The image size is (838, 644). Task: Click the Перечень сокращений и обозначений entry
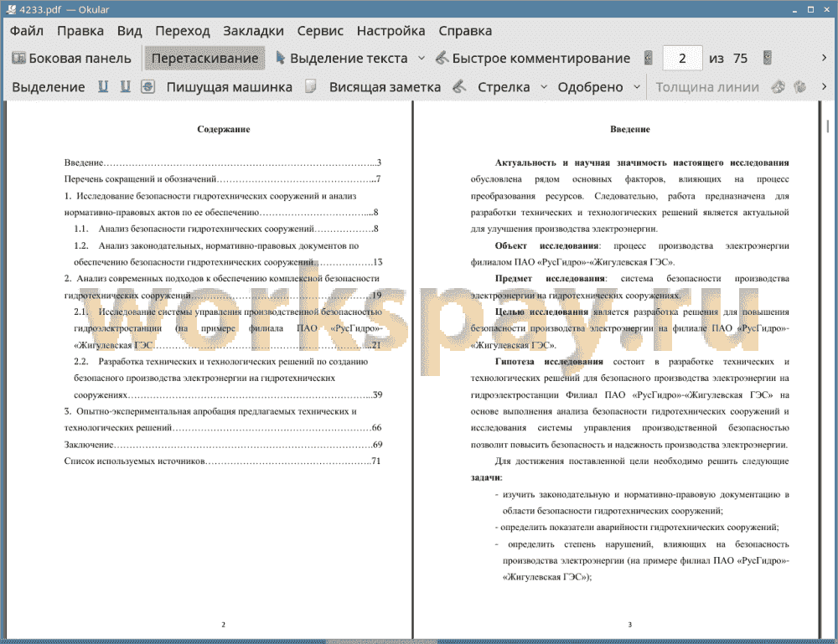pyautogui.click(x=223, y=179)
